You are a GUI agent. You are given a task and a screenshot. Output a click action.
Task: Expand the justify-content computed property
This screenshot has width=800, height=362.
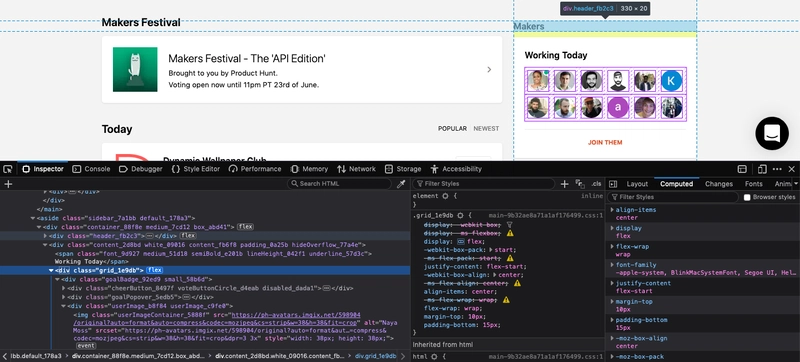coord(612,283)
